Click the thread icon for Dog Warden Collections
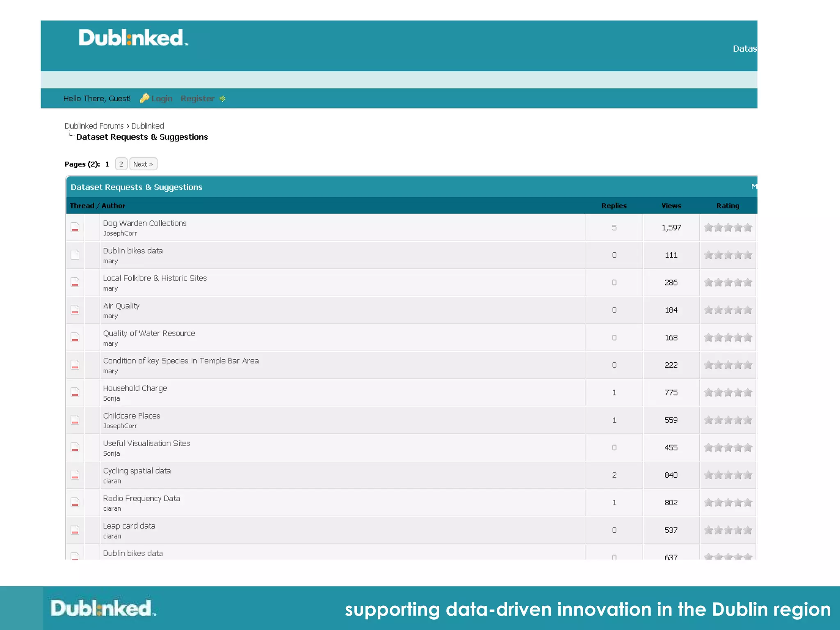The width and height of the screenshot is (840, 630). pyautogui.click(x=75, y=227)
